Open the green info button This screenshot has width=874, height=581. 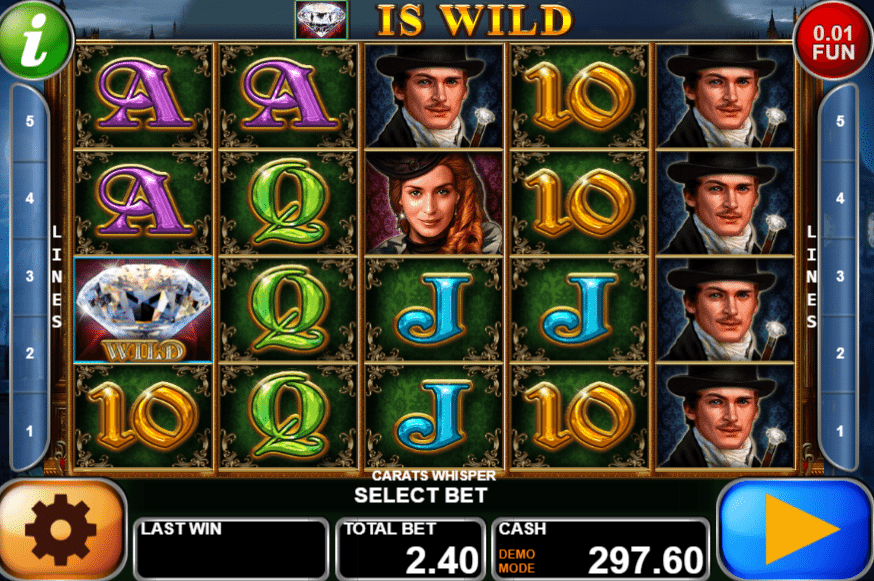click(36, 39)
